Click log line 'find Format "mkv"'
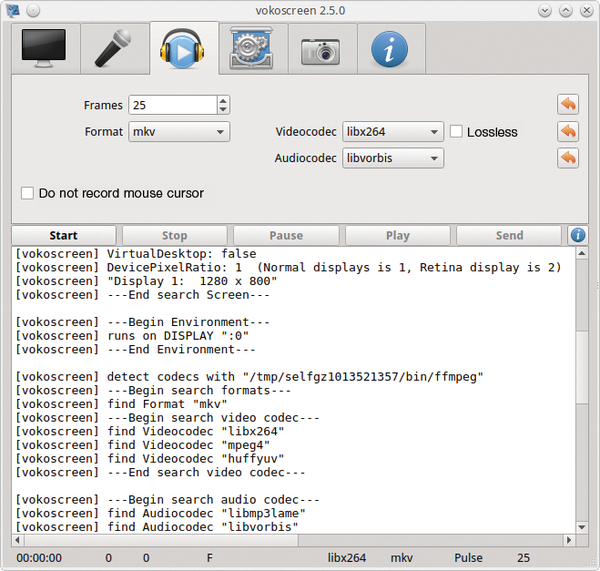600x571 pixels. 121,404
